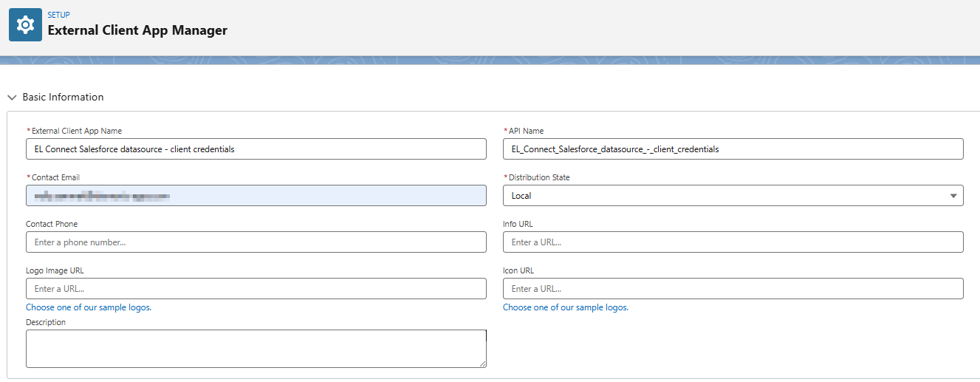The image size is (980, 382).
Task: Click the External Client App Name label
Action: [x=77, y=131]
